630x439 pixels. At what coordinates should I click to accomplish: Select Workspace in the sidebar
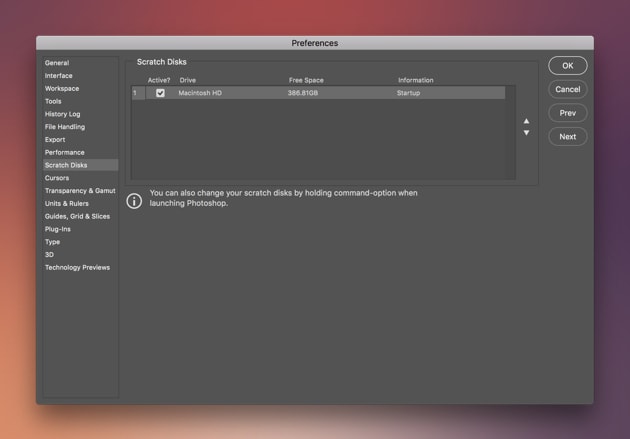click(x=62, y=89)
